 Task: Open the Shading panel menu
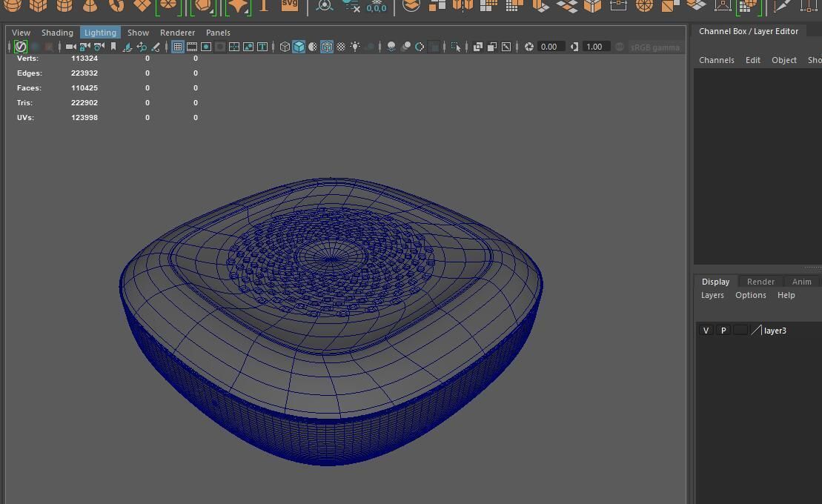tap(57, 33)
